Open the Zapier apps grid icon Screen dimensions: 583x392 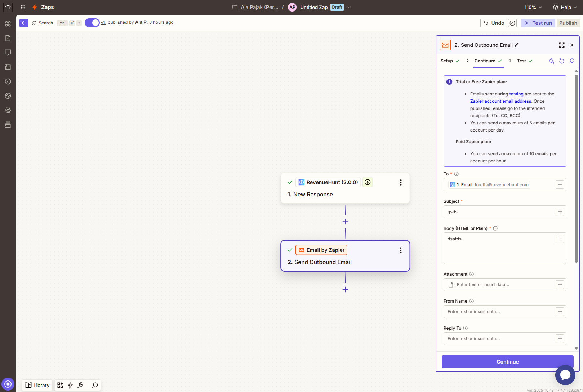tap(23, 7)
